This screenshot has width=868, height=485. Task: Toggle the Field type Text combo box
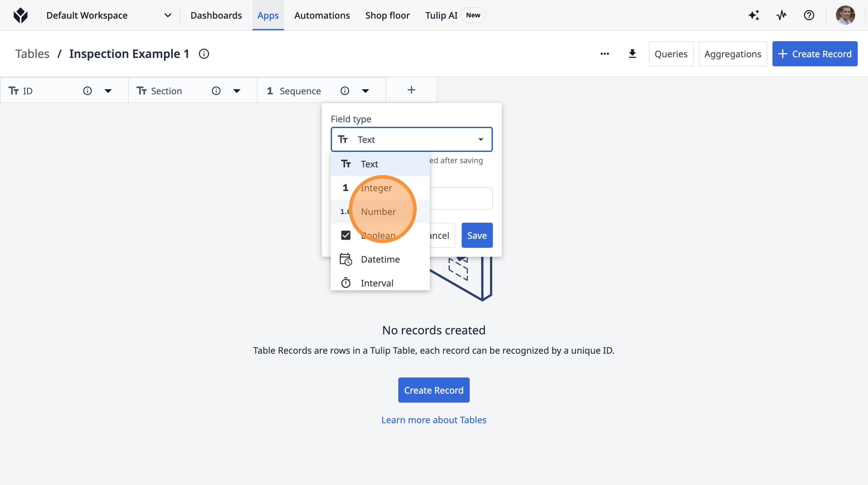pos(411,139)
